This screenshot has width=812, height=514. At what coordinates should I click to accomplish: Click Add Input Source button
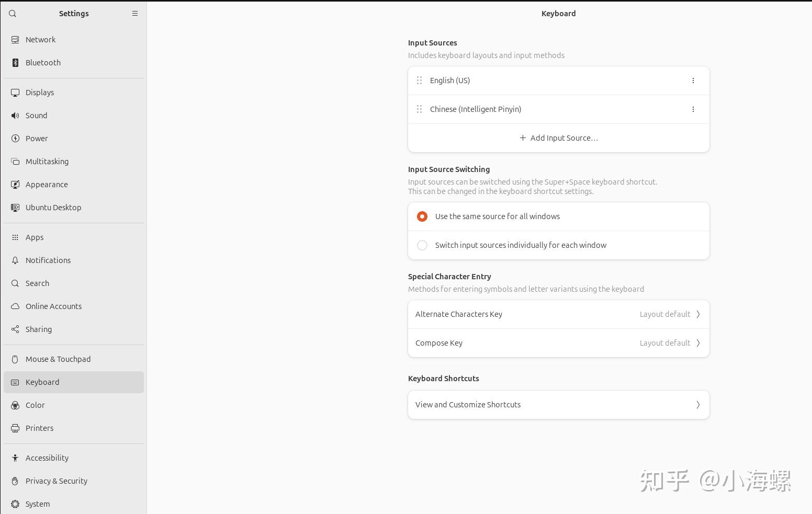point(558,138)
